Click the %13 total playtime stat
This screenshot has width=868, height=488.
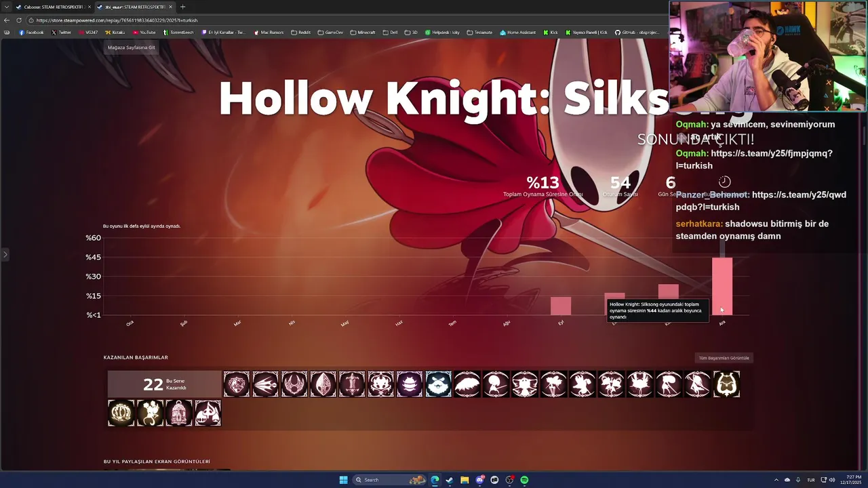tap(542, 186)
